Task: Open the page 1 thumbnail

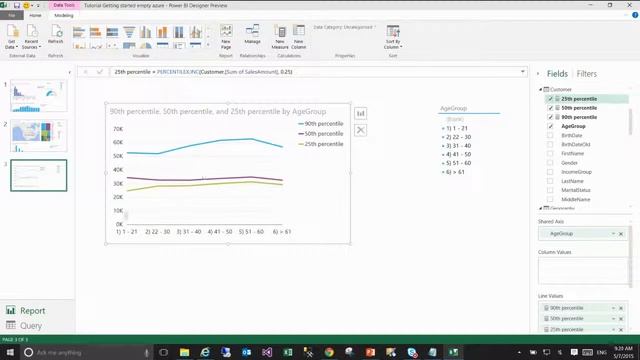Action: coord(38,96)
